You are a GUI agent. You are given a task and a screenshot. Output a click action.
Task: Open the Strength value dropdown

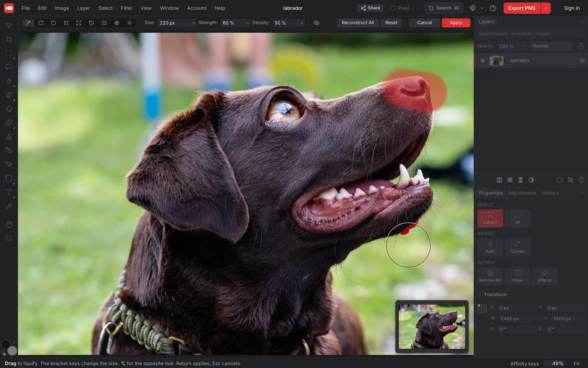tap(247, 23)
